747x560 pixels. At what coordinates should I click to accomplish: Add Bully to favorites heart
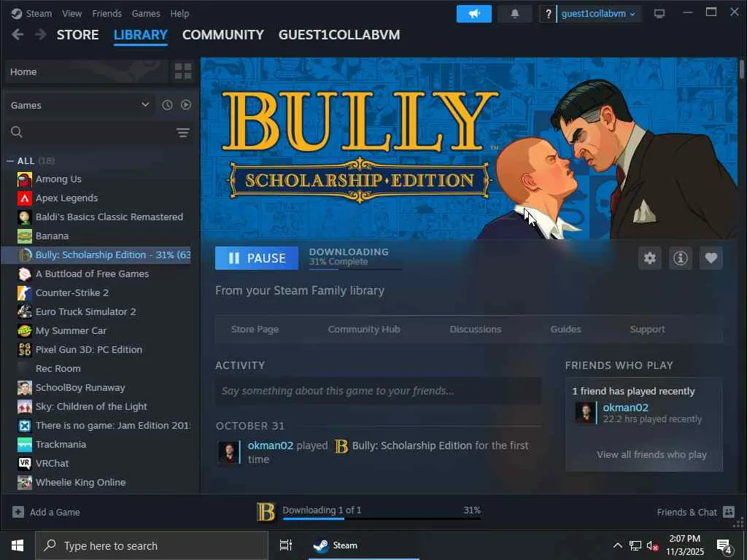711,258
